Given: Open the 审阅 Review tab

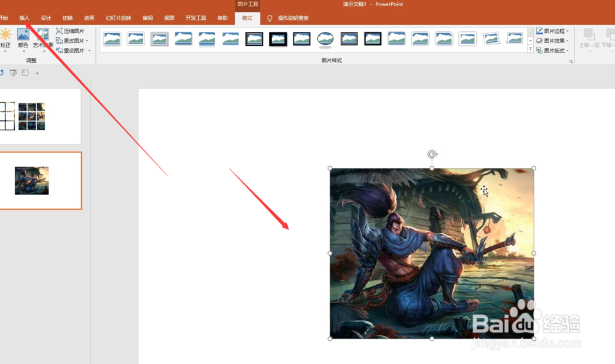Looking at the screenshot, I should click(148, 18).
